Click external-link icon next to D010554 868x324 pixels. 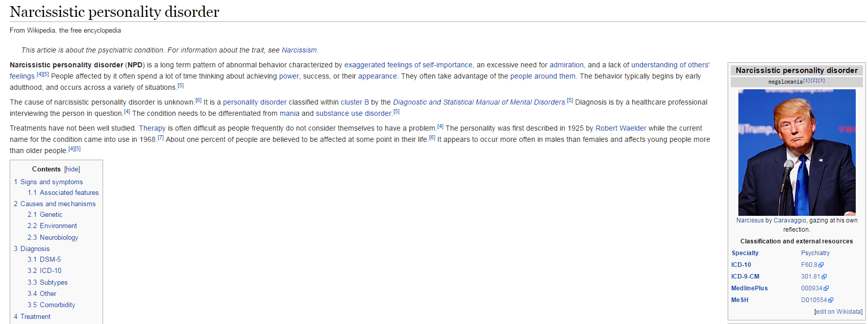pyautogui.click(x=831, y=300)
